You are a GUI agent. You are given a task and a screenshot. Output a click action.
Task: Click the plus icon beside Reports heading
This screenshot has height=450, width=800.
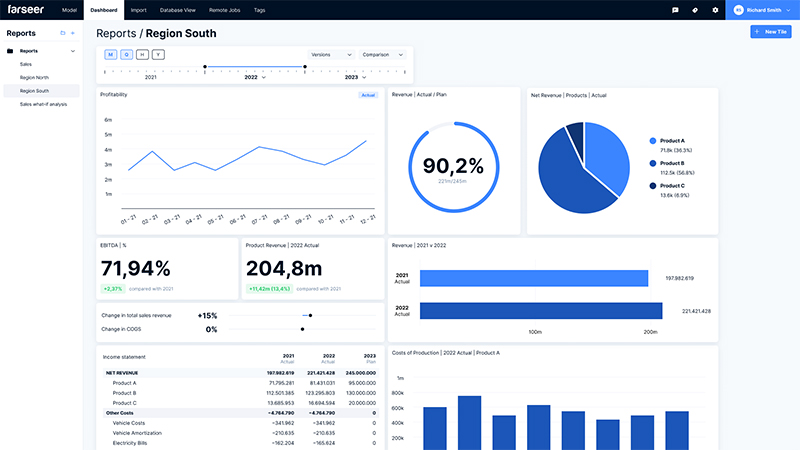[73, 33]
